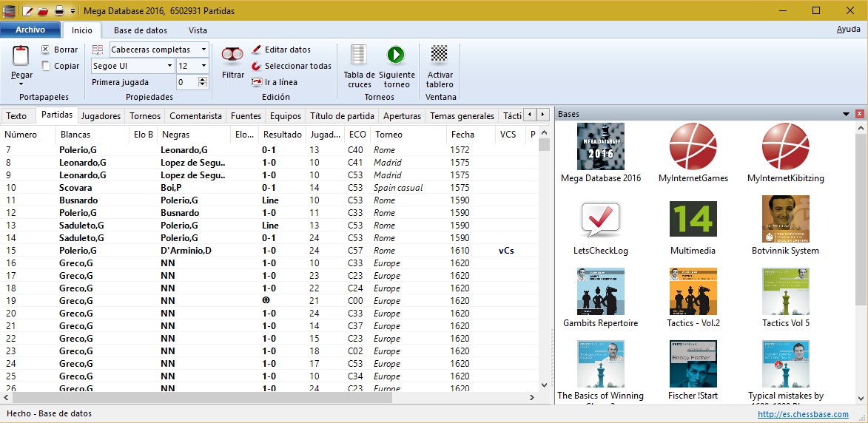Sort by Número column header
The width and height of the screenshot is (868, 423).
point(29,135)
